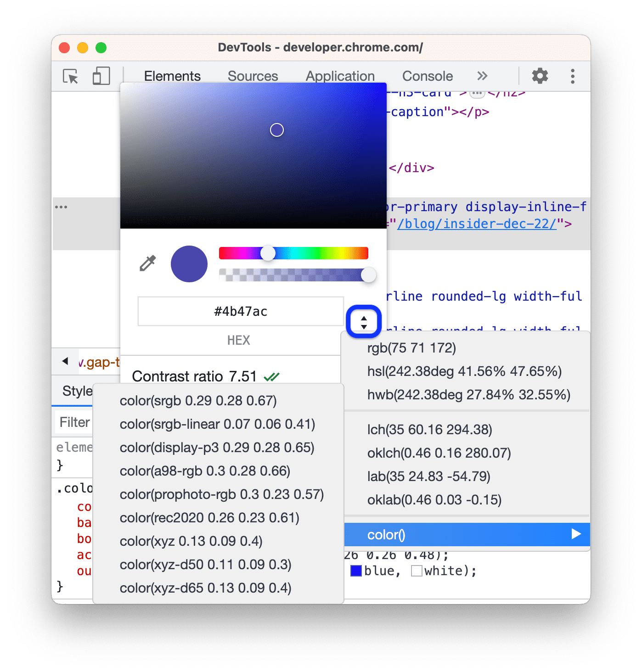Image resolution: width=642 pixels, height=672 pixels.
Task: Open the /blog/insider-dec-22/ link
Action: [x=477, y=224]
